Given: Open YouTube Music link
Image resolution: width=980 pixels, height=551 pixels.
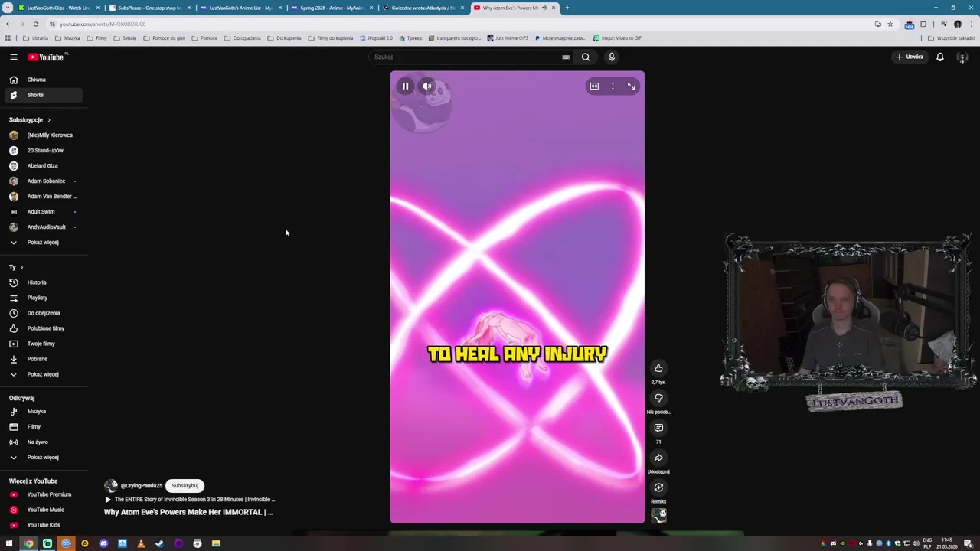Looking at the screenshot, I should [x=43, y=510].
